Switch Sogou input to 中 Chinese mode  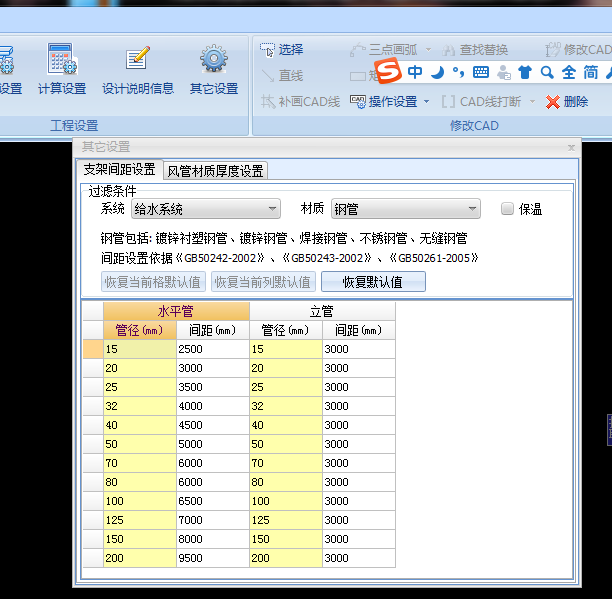click(415, 72)
